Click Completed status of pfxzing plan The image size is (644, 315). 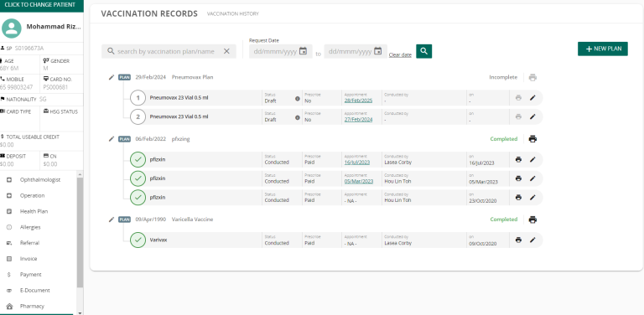click(503, 139)
